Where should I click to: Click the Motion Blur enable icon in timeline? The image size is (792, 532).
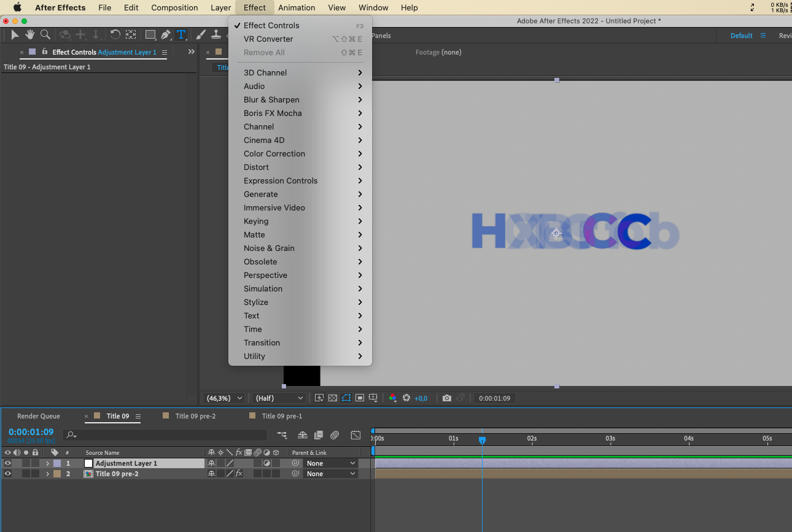pyautogui.click(x=335, y=435)
